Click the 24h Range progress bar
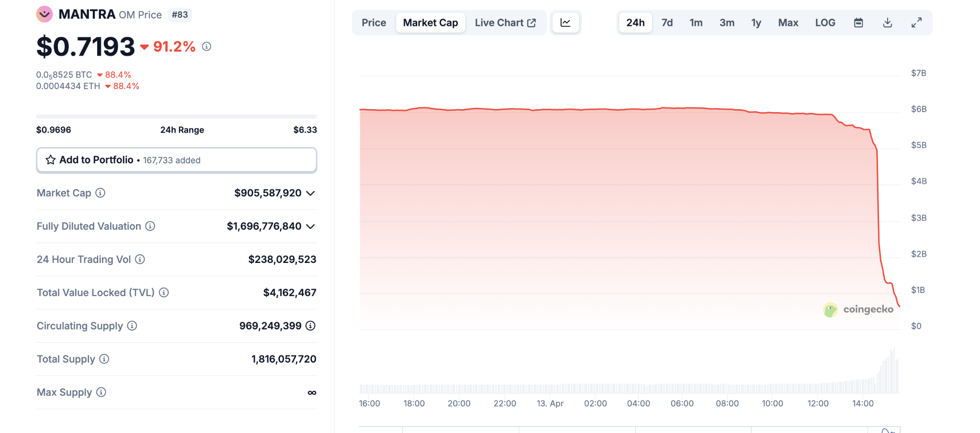Image resolution: width=980 pixels, height=433 pixels. [176, 116]
